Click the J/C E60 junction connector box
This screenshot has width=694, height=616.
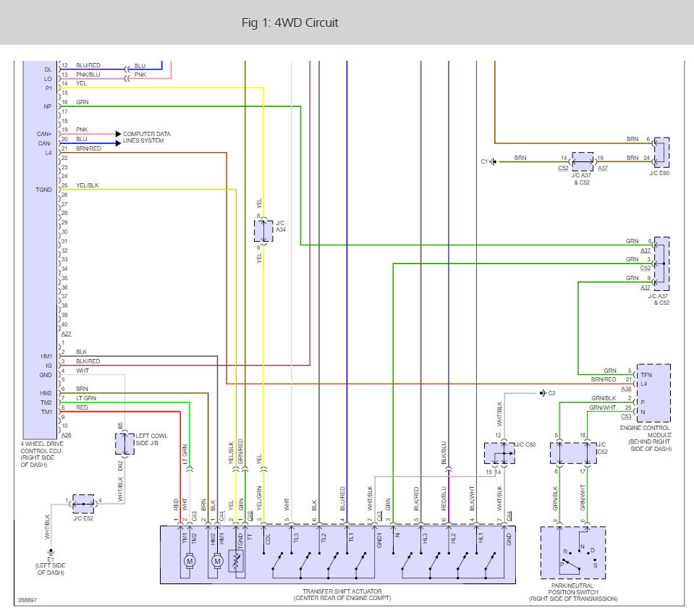[661, 153]
